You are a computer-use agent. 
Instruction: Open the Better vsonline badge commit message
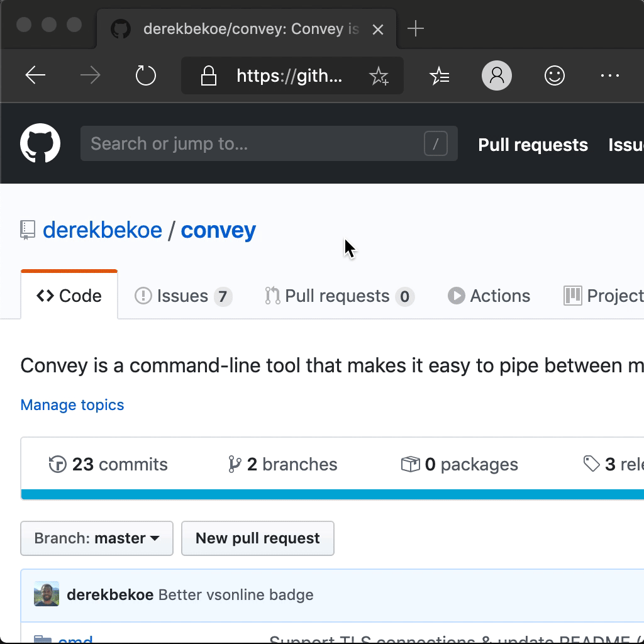(236, 595)
